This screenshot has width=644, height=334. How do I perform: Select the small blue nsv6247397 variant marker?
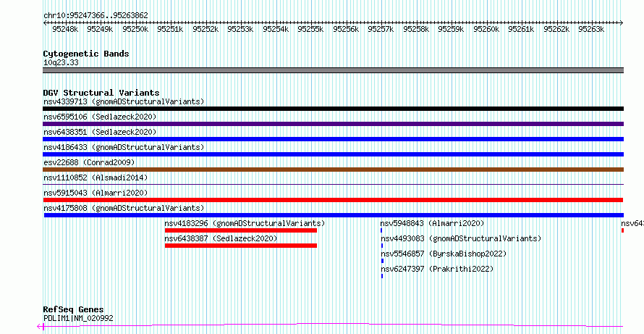tap(382, 276)
